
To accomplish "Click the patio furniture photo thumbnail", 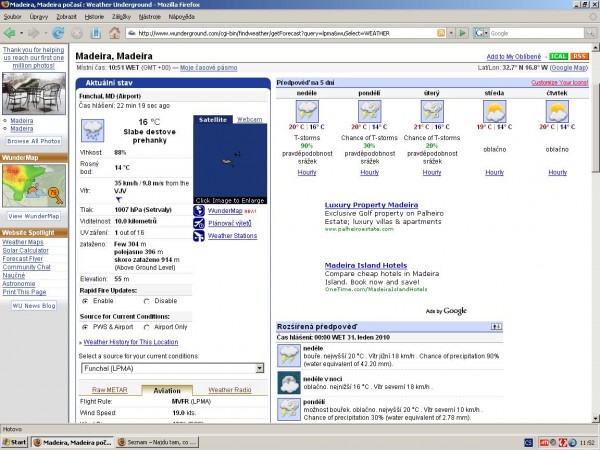I will (34, 93).
